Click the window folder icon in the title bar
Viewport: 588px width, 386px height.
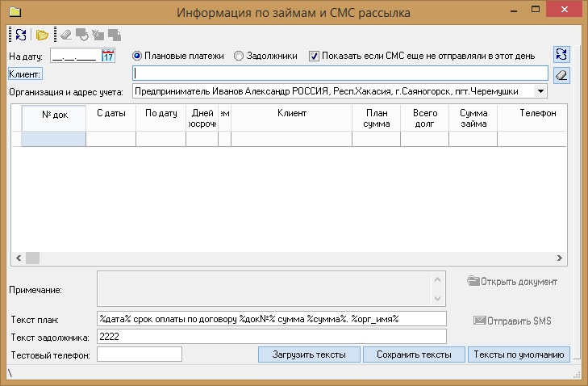click(15, 11)
